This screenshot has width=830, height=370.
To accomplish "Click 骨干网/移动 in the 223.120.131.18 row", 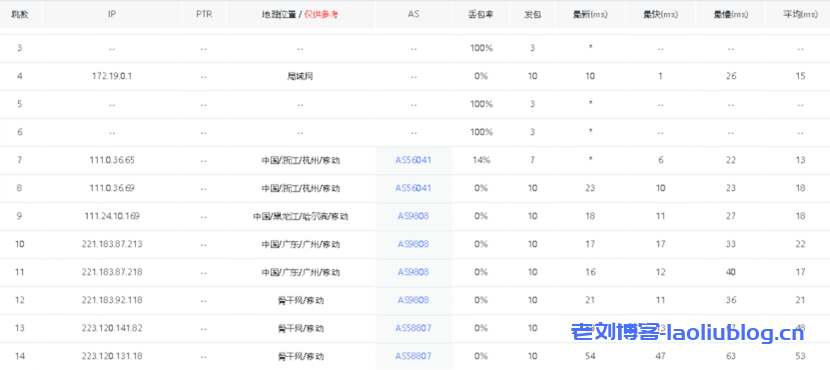I will coord(300,356).
